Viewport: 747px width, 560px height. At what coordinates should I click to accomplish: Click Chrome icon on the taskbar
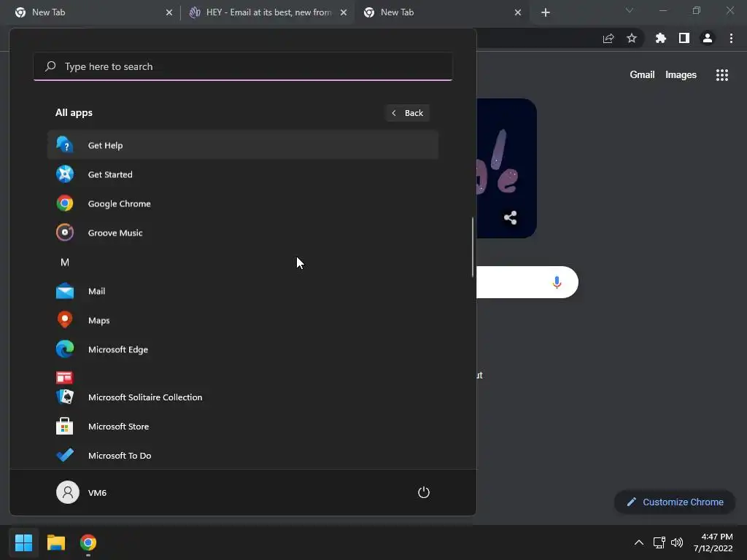88,542
